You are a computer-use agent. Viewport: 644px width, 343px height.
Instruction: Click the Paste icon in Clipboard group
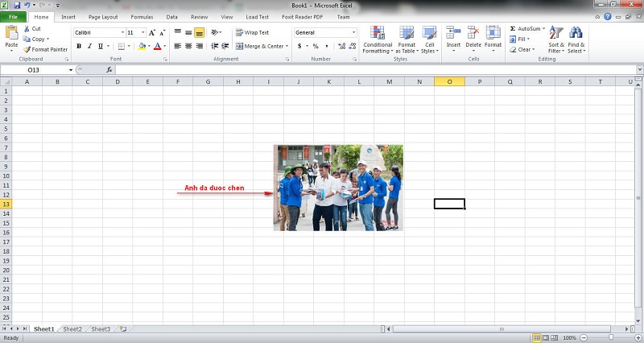[11, 34]
